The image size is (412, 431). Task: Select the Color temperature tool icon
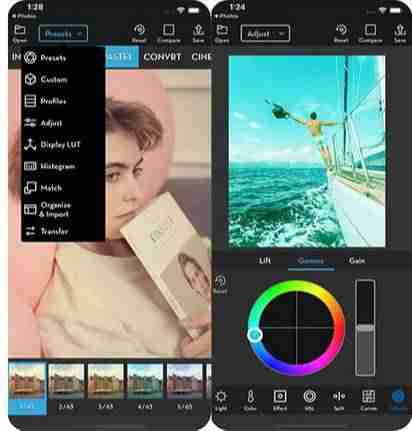[x=250, y=400]
